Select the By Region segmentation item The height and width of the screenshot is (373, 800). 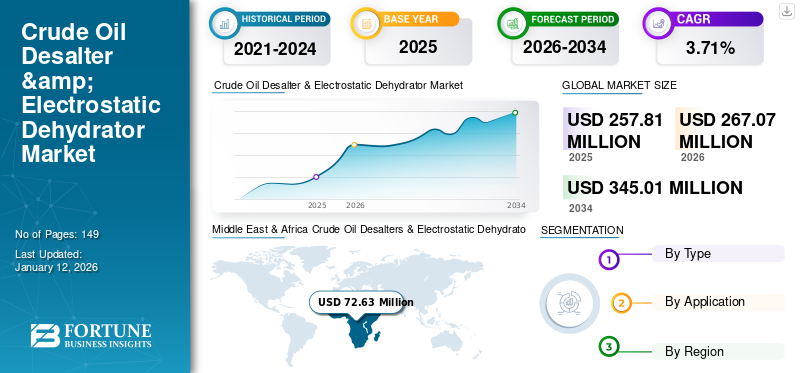pyautogui.click(x=718, y=351)
